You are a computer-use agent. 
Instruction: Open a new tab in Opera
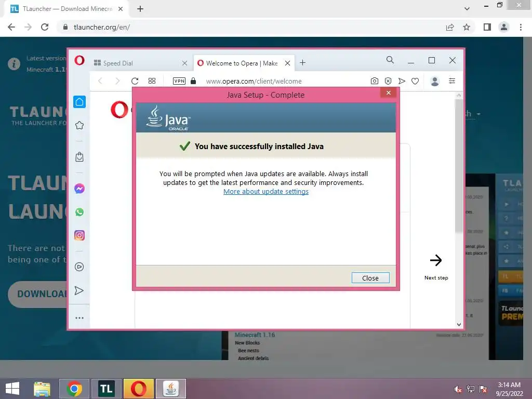point(303,63)
